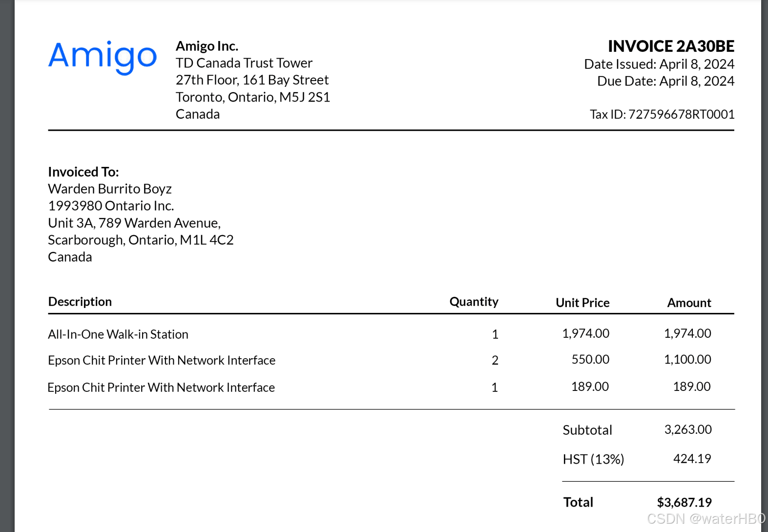Click the Amigo logo
Screen dimensions: 768x532
103,57
